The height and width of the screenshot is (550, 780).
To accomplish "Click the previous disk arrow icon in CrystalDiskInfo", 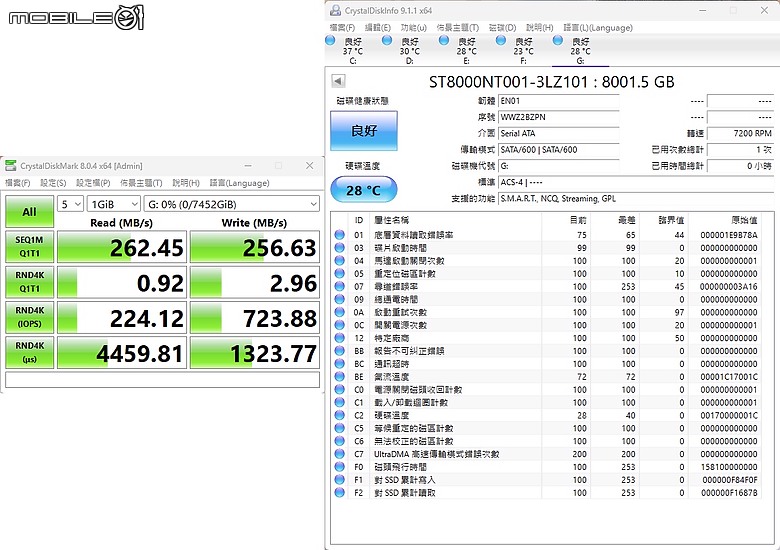I will (x=338, y=81).
